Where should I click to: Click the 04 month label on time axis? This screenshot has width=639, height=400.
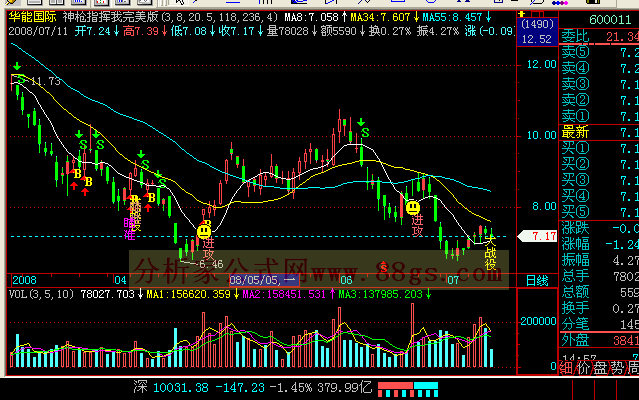(120, 280)
